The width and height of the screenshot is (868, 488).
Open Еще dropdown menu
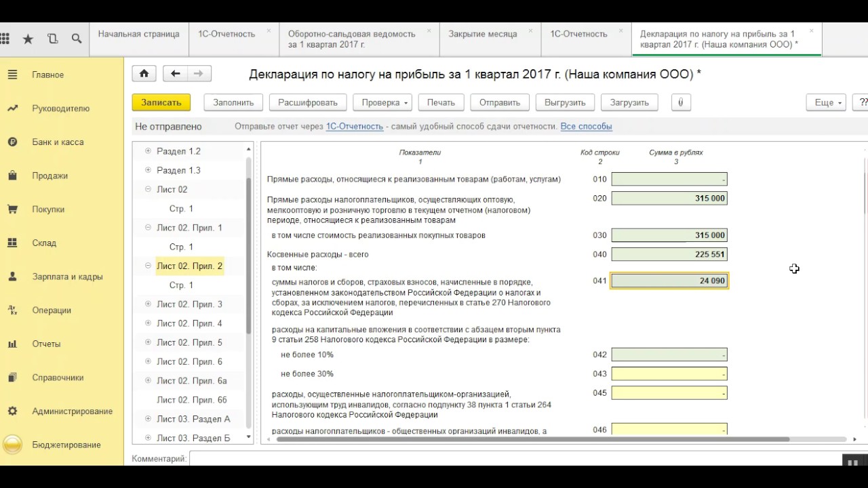(x=826, y=102)
